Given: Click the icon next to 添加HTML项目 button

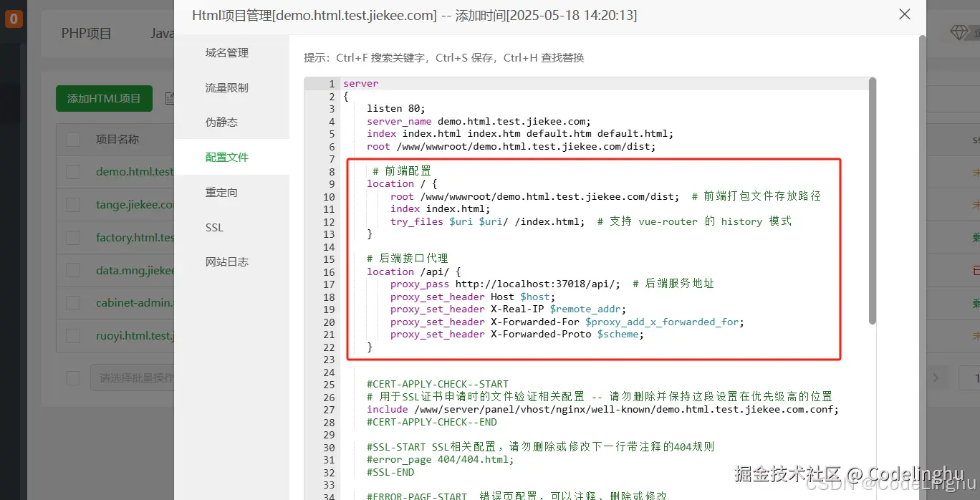Looking at the screenshot, I should point(170,98).
